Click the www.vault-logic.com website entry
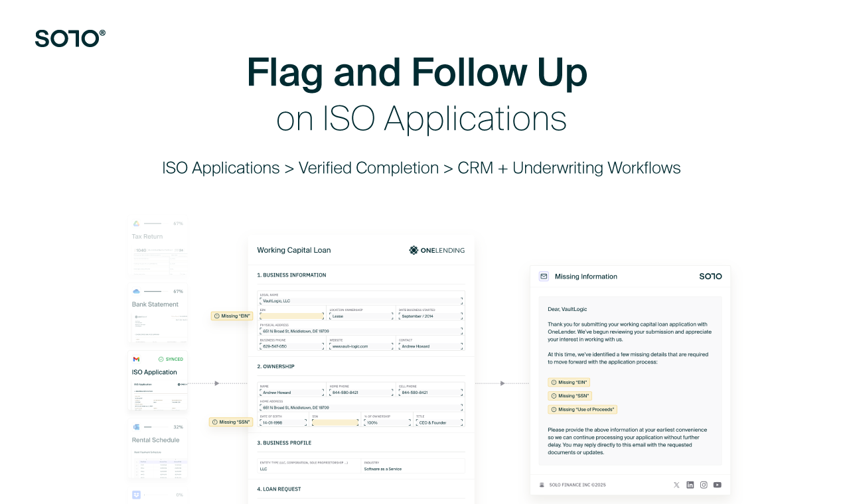Screen dimensions: 843x504 click(362, 346)
